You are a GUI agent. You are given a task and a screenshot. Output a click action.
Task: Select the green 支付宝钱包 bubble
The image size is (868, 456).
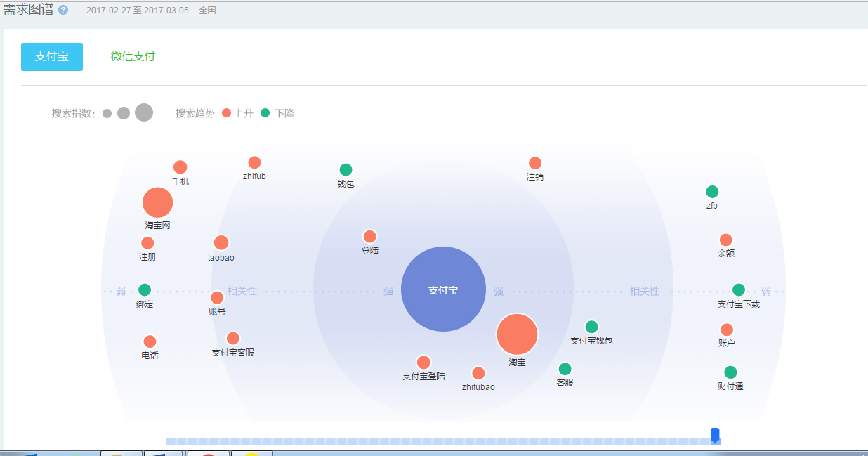pos(591,327)
